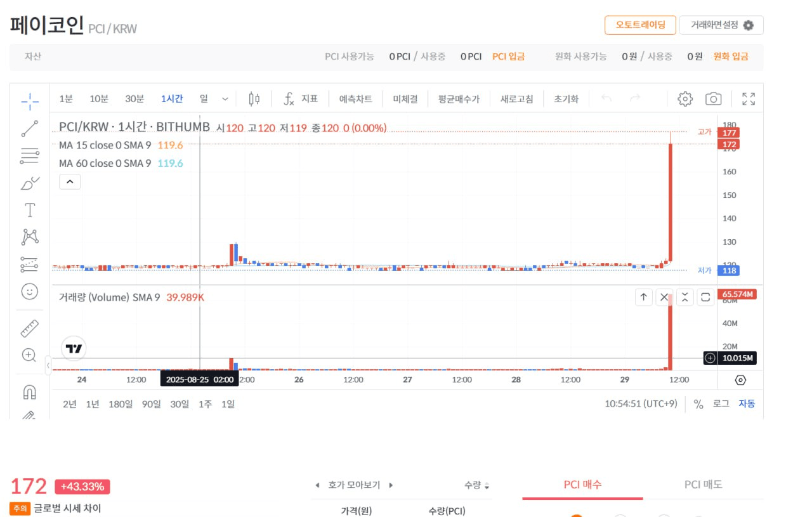This screenshot has width=812, height=517.
Task: Go to previous 호가 모아보기 option
Action: [x=317, y=485]
